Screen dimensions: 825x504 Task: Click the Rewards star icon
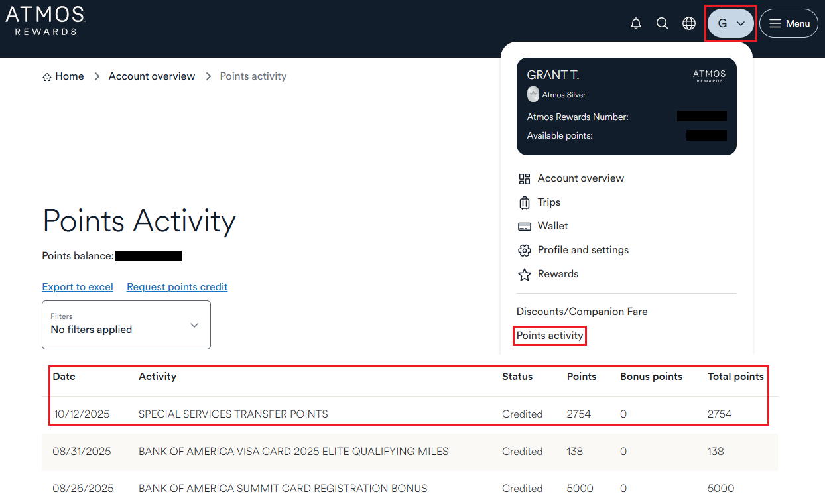pyautogui.click(x=525, y=274)
